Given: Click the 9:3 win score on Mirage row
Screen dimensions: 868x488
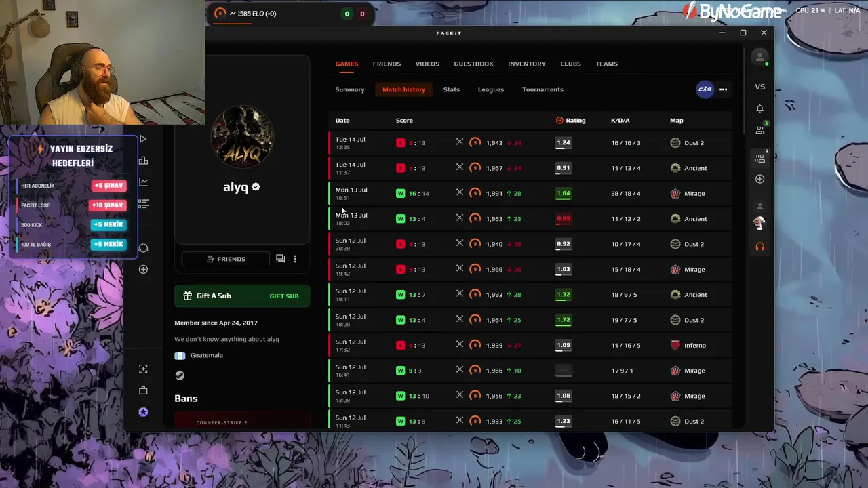Looking at the screenshot, I should pos(415,371).
